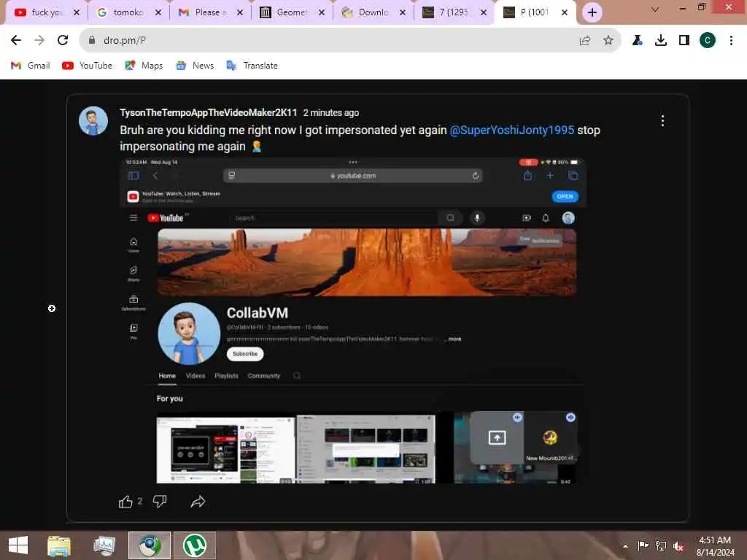Open the network tray icon
The height and width of the screenshot is (560, 747).
661,545
